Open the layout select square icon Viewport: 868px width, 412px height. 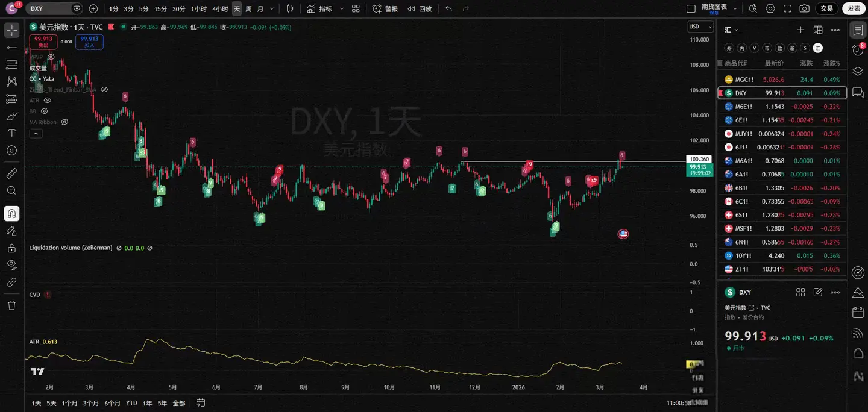[x=691, y=8]
